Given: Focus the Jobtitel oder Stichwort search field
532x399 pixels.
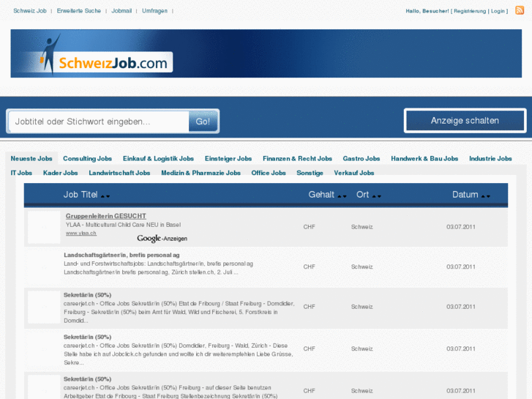Looking at the screenshot, I should [99, 122].
